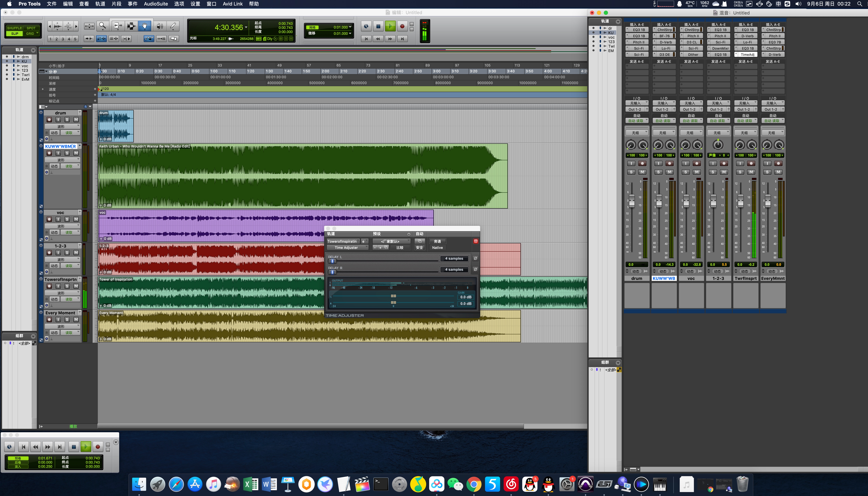Viewport: 868px width, 496px height.
Task: Click Record button in Edit window transport
Action: tap(402, 26)
